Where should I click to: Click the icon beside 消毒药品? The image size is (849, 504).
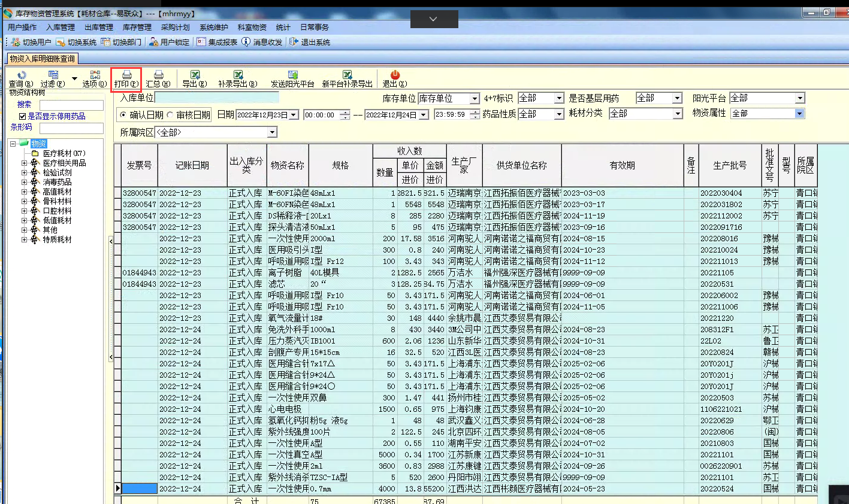click(35, 182)
